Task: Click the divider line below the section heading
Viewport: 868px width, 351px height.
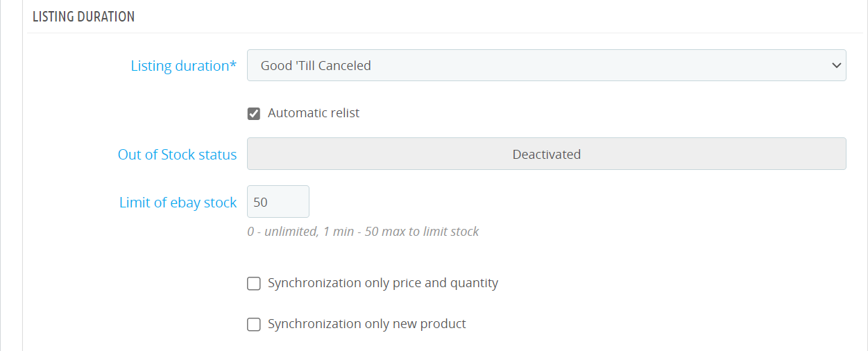Action: [444, 33]
